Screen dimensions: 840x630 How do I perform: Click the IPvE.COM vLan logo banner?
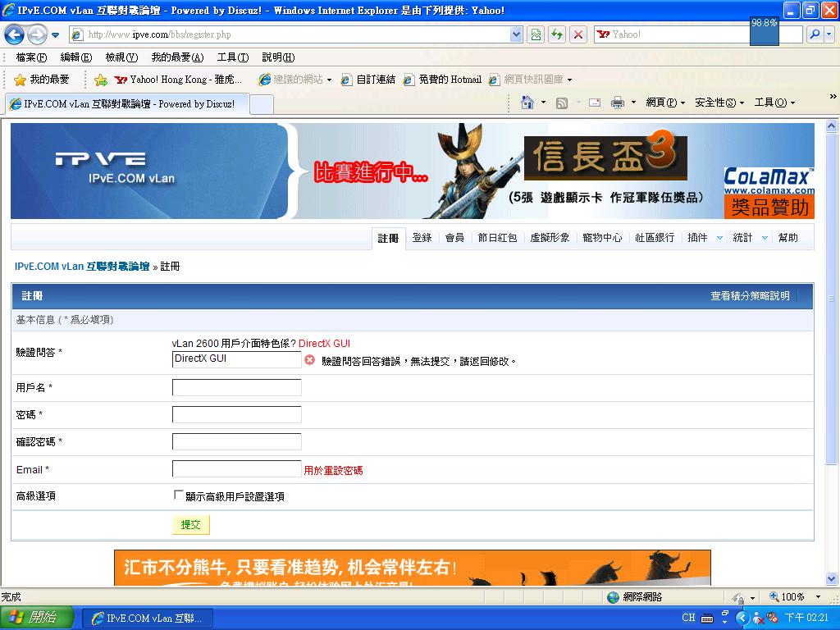pyautogui.click(x=148, y=171)
